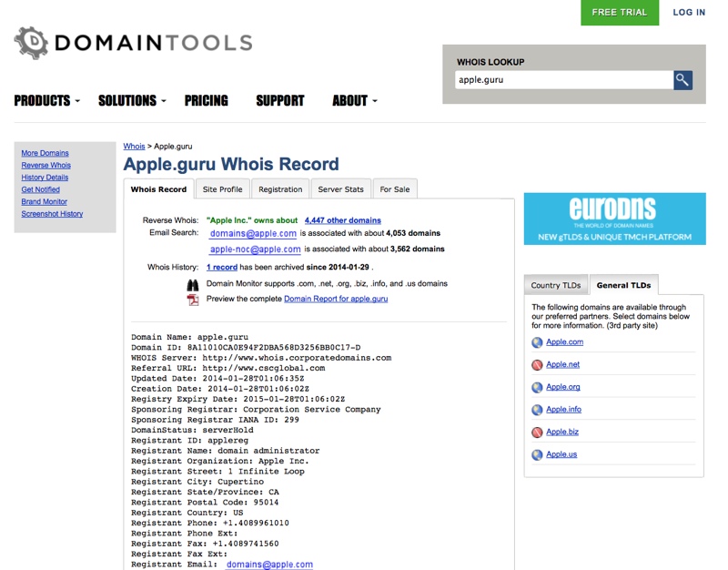Screen dimensions: 728x570
Task: Click the globe icon next to Apple.info
Action: point(537,410)
